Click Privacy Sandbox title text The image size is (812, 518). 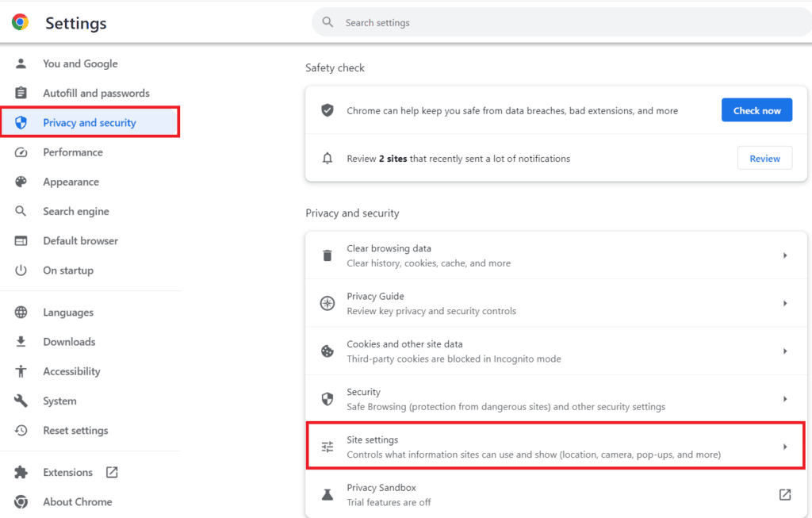pyautogui.click(x=381, y=488)
